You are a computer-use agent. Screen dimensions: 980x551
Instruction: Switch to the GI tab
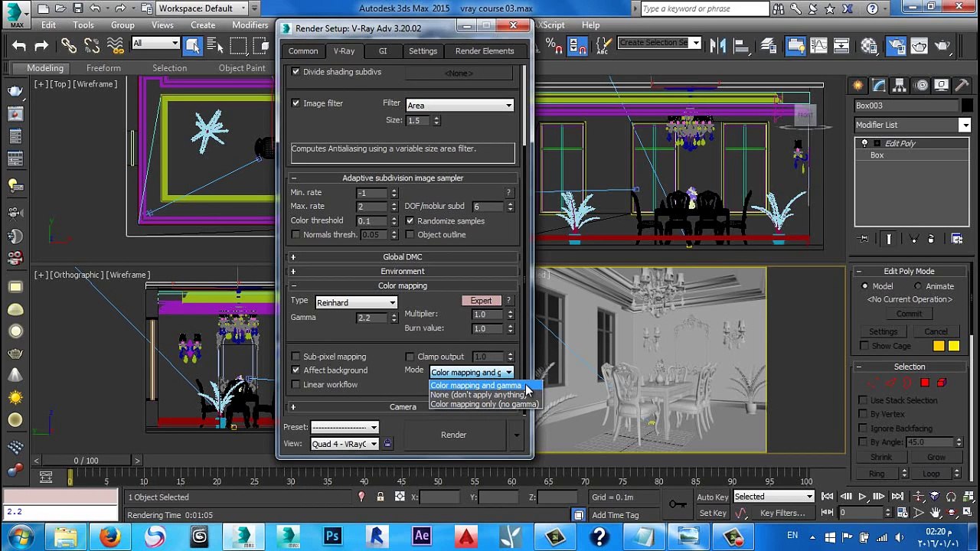click(x=383, y=51)
